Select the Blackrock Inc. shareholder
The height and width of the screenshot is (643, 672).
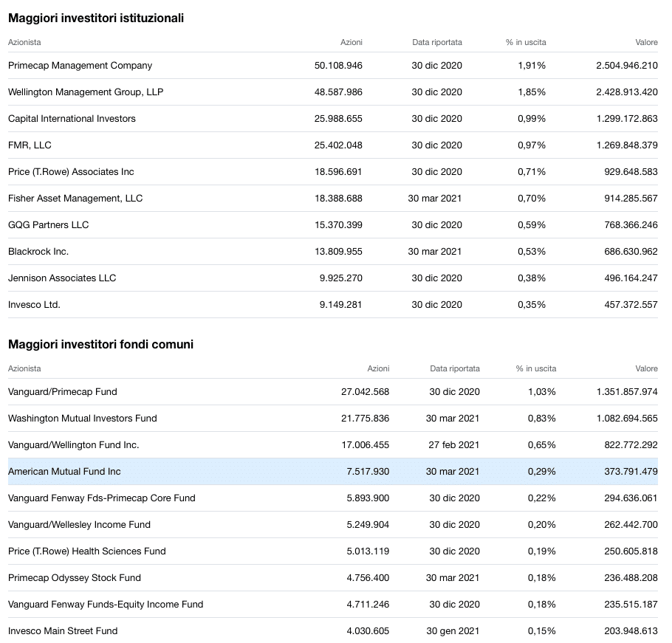38,252
